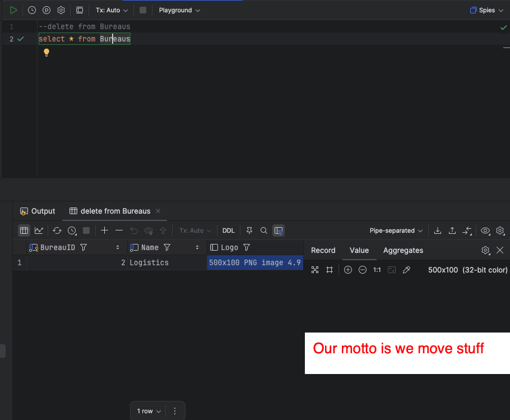
Task: Open the filter on the Name column
Action: tap(167, 247)
